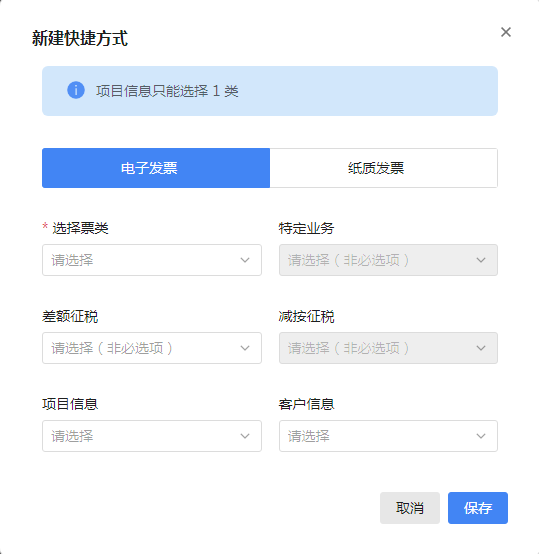
Task: Open the 差额征税 非必选项 dropdown
Action: click(152, 348)
